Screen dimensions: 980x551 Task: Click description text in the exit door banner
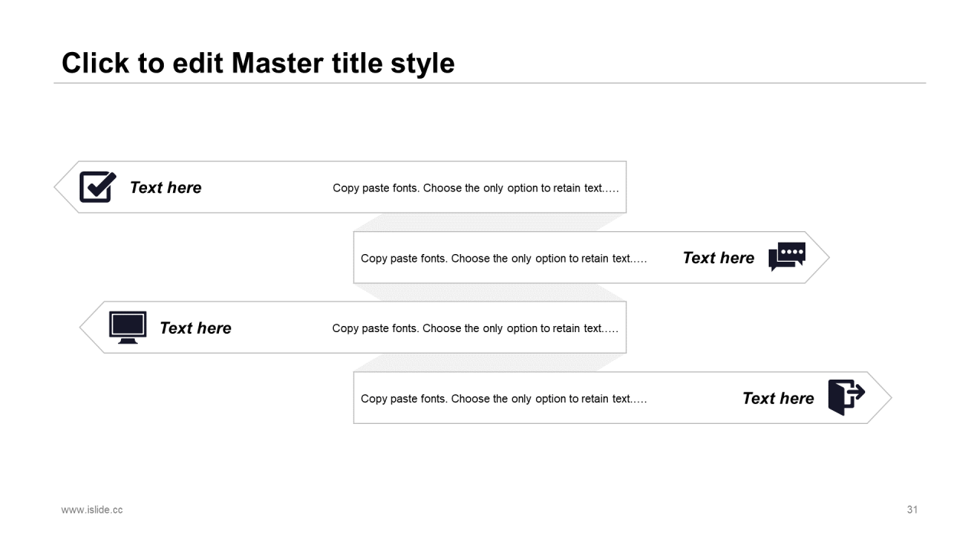tap(504, 399)
